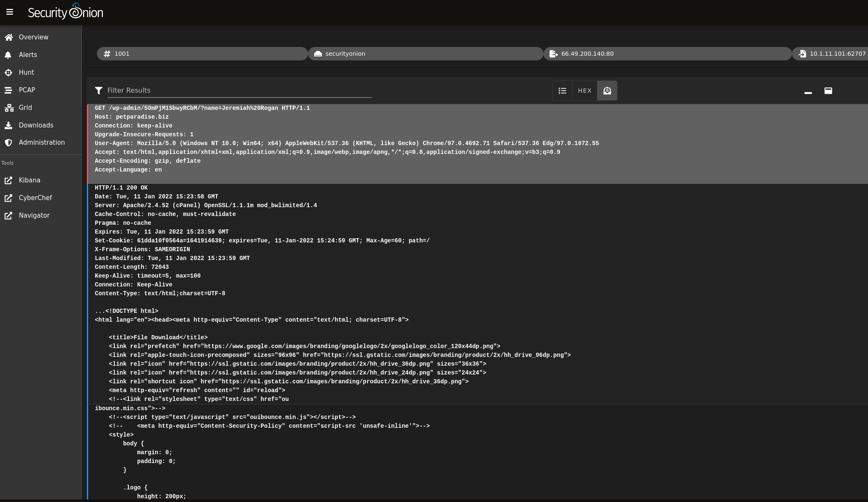Click the 1001 job ID chip
The image size is (868, 502).
coord(202,54)
